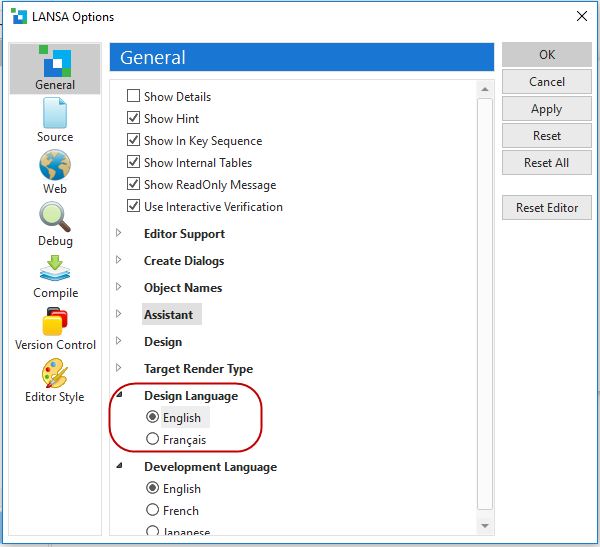Select the Assistant tree item
The width and height of the screenshot is (600, 547).
point(169,314)
